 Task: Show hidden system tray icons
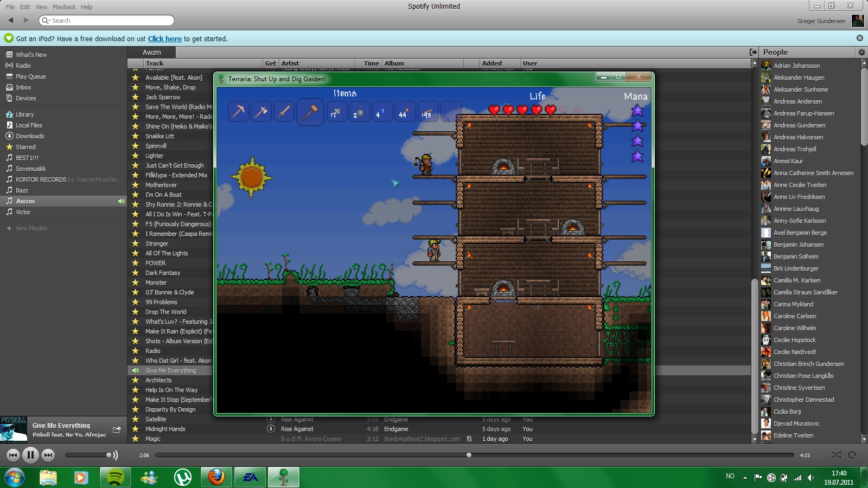745,478
